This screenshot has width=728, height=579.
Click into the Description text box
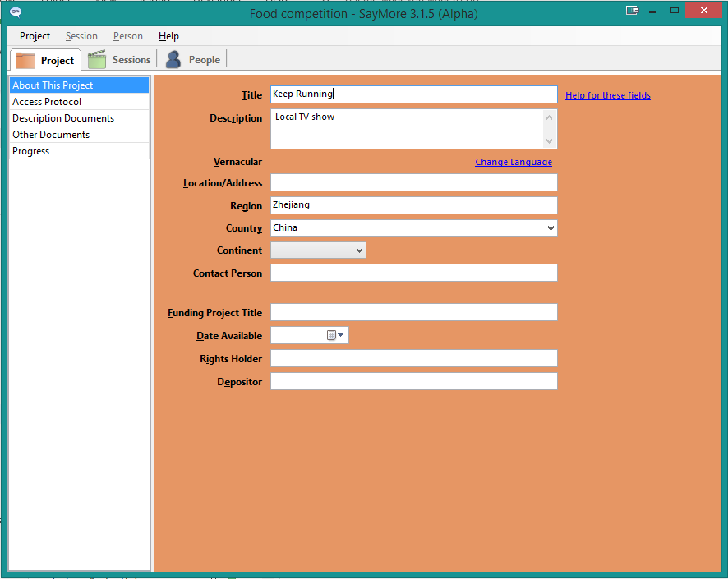408,129
